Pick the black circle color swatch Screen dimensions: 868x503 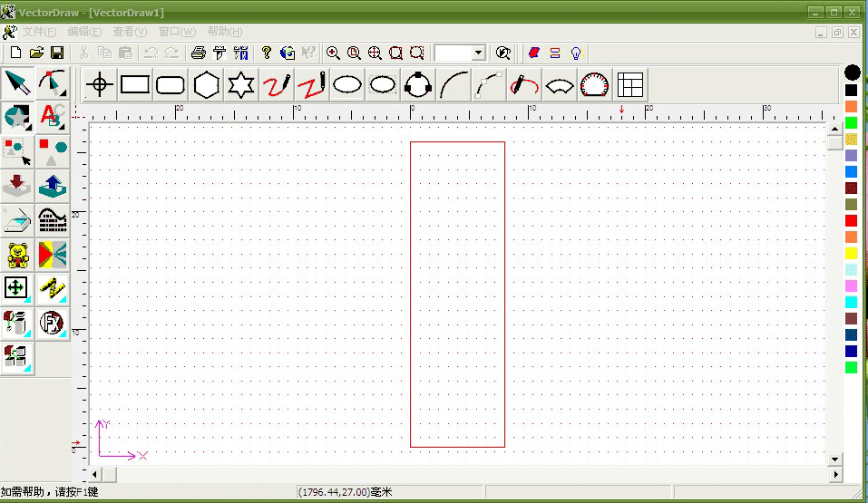[x=852, y=73]
